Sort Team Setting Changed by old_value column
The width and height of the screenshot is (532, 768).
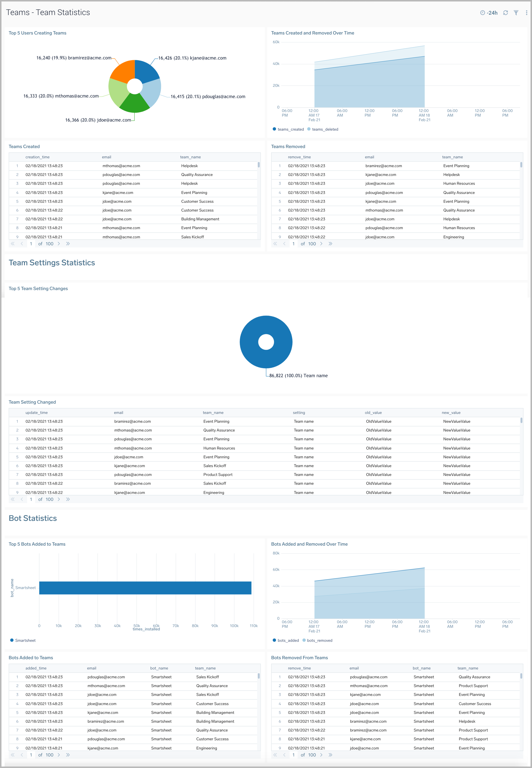[373, 413]
